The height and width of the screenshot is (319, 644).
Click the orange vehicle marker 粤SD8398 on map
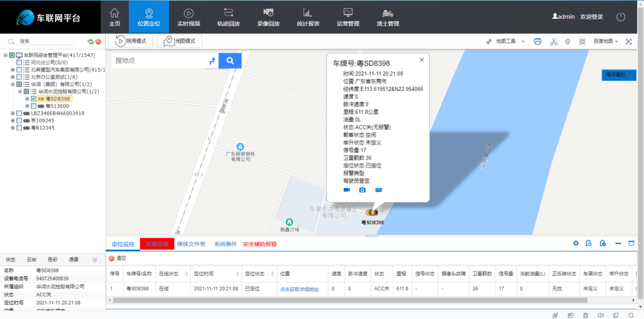pos(372,212)
